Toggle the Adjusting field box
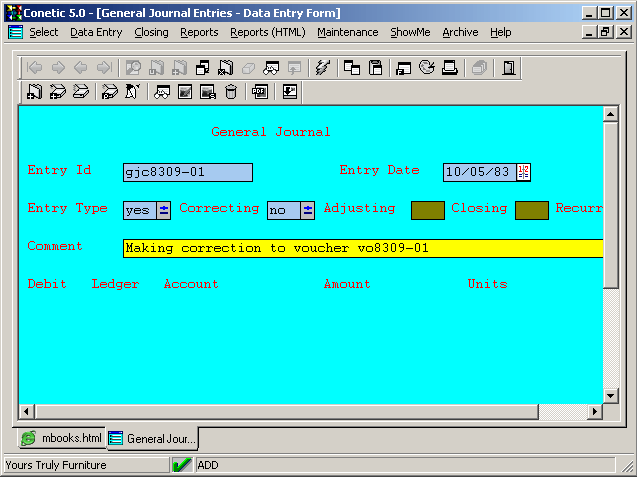Screen dimensions: 637x477 pyautogui.click(x=427, y=210)
